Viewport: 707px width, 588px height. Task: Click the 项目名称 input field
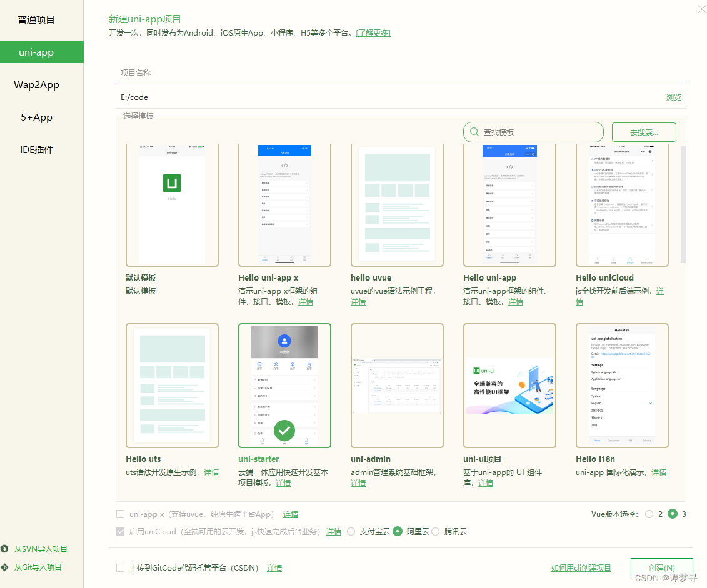point(401,73)
